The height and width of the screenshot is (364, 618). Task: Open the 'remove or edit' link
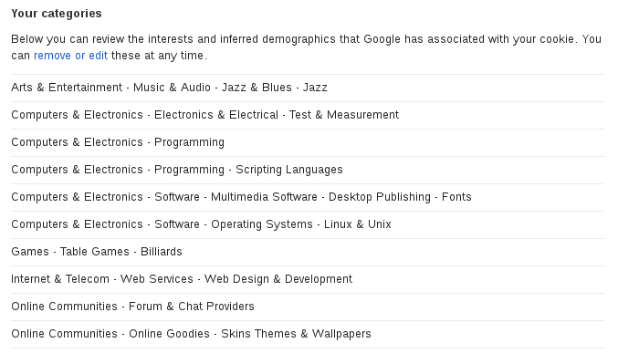point(70,56)
